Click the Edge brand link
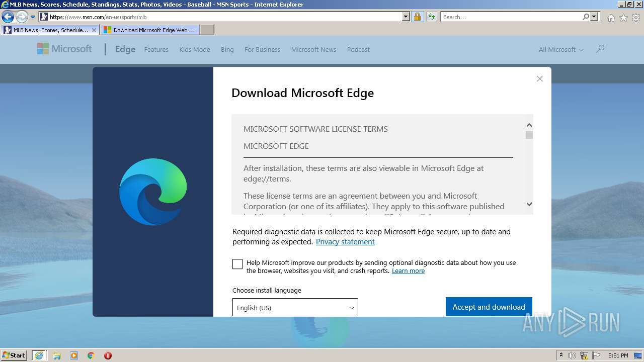The width and height of the screenshot is (644, 362). tap(125, 49)
